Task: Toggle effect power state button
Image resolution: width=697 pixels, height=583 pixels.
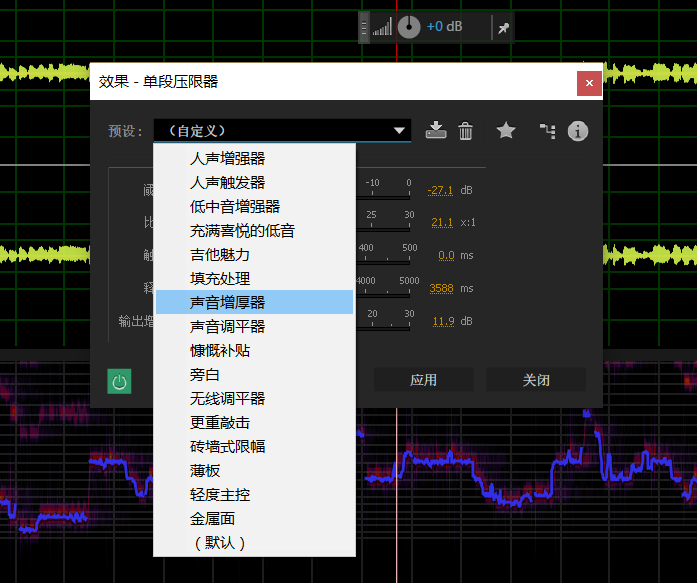Action: (x=119, y=381)
